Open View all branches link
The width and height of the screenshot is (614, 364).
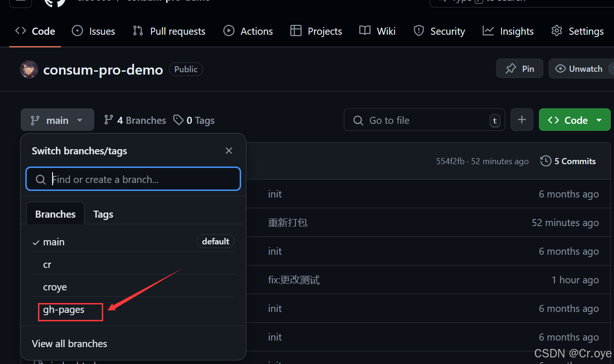tap(69, 343)
